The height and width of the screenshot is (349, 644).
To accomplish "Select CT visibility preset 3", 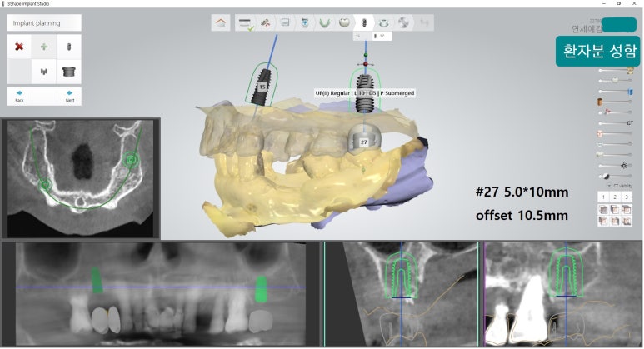I will coord(627,197).
